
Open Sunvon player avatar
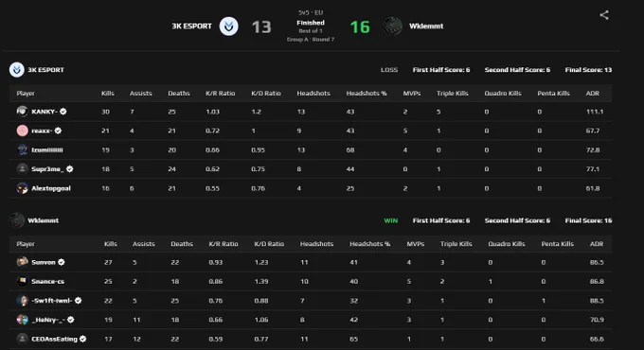click(x=22, y=262)
